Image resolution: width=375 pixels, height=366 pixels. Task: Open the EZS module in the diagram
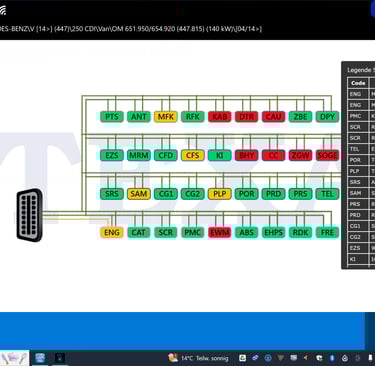(112, 155)
